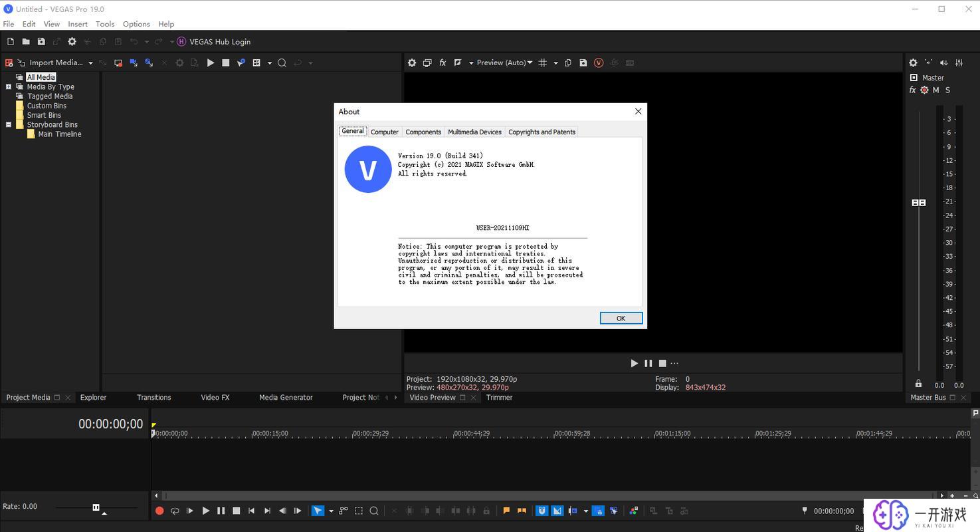The height and width of the screenshot is (532, 980).
Task: Click the New project icon
Action: 10,41
